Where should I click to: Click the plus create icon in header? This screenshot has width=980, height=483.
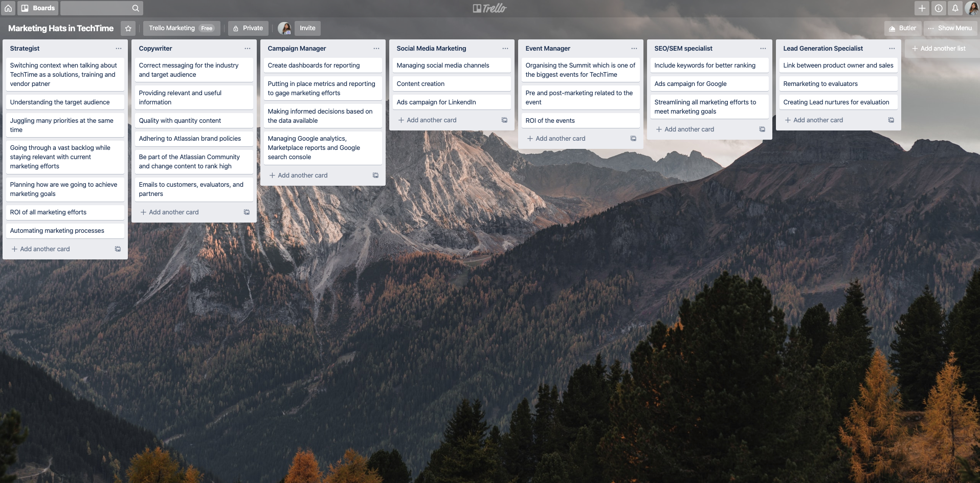click(922, 8)
